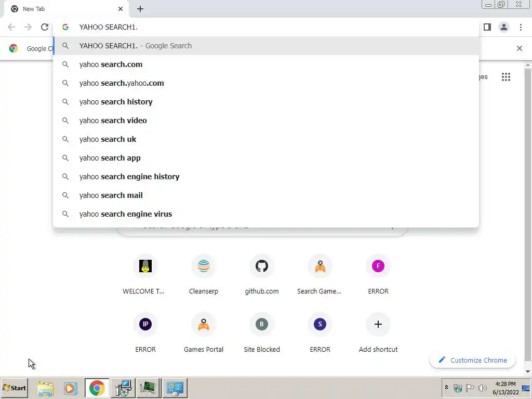Reload the page with refresh icon
Screen dimensions: 532x399
coord(45,27)
